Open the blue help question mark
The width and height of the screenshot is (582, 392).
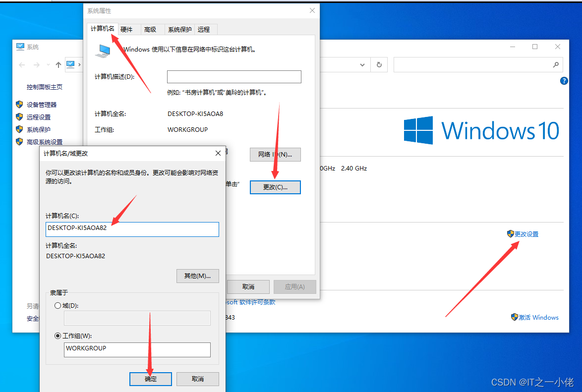point(564,81)
